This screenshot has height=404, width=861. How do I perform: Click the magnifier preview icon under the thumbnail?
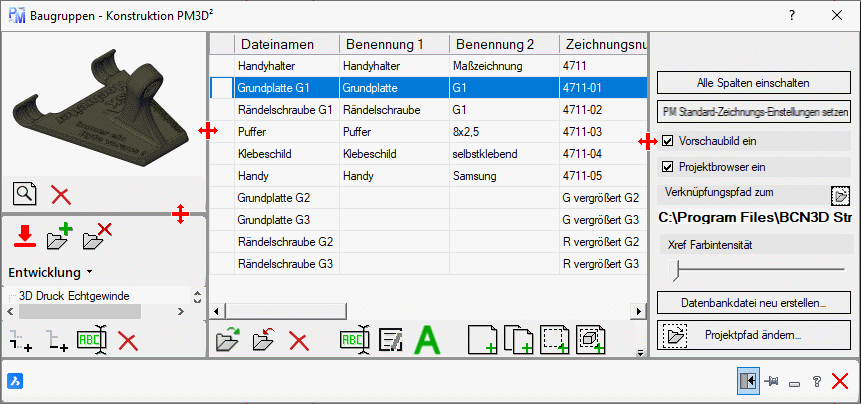25,194
